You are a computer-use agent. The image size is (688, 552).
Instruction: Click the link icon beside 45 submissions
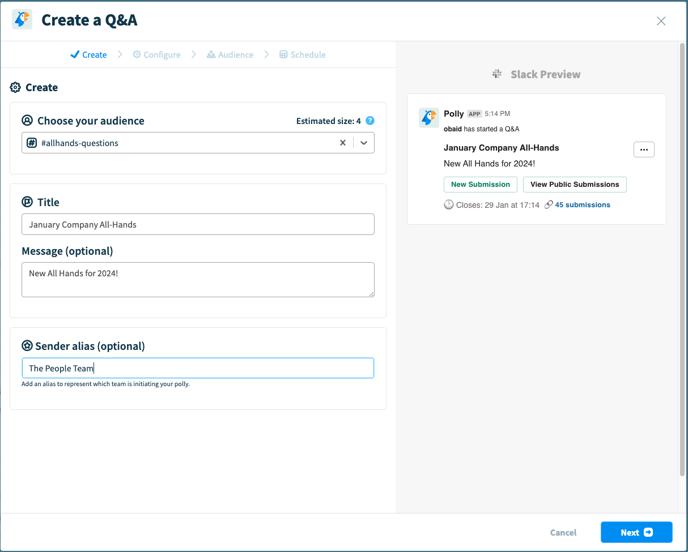point(548,204)
